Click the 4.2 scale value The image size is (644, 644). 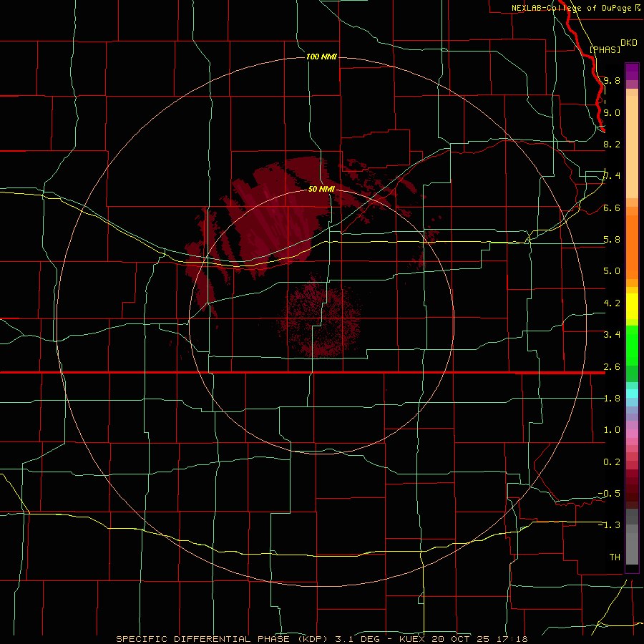612,303
